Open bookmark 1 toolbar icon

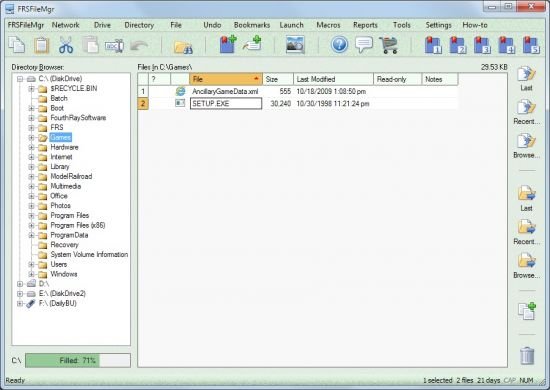tap(433, 45)
